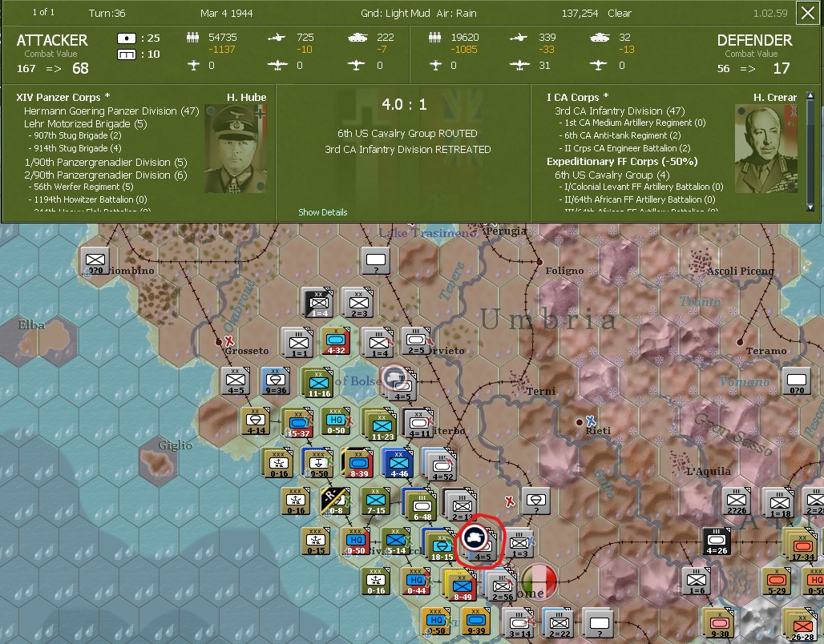The height and width of the screenshot is (644, 824).
Task: Click the red X marker at Grosseto
Action: (x=229, y=340)
